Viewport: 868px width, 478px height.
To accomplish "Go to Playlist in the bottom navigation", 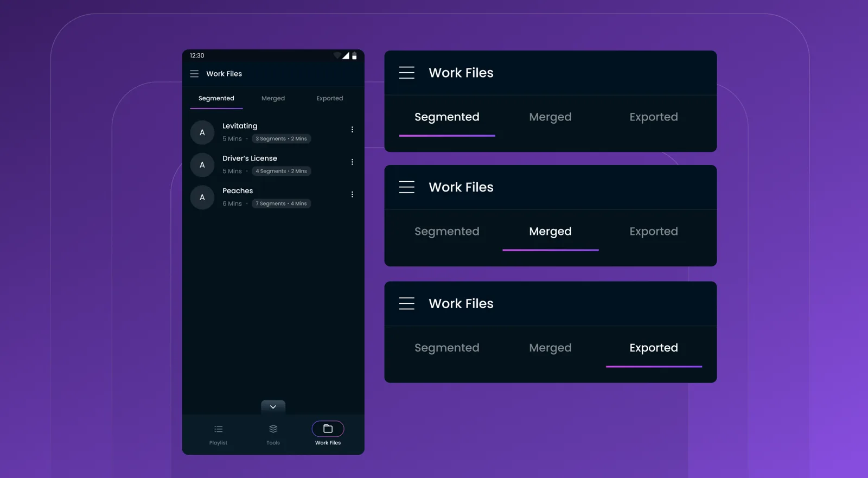I will 218,435.
